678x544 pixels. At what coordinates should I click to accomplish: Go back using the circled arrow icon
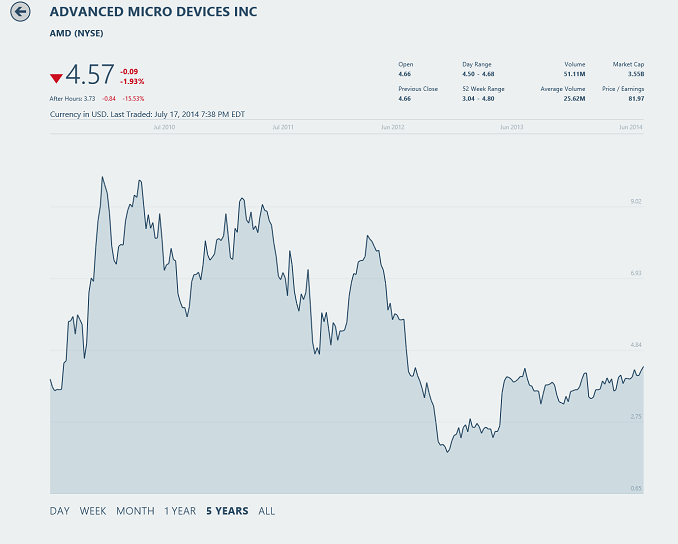tap(20, 12)
